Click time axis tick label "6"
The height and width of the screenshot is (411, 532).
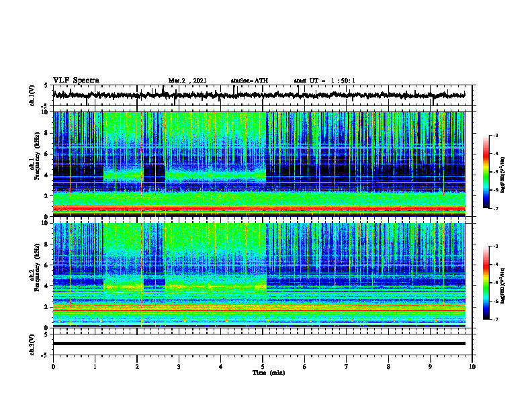pyautogui.click(x=305, y=367)
